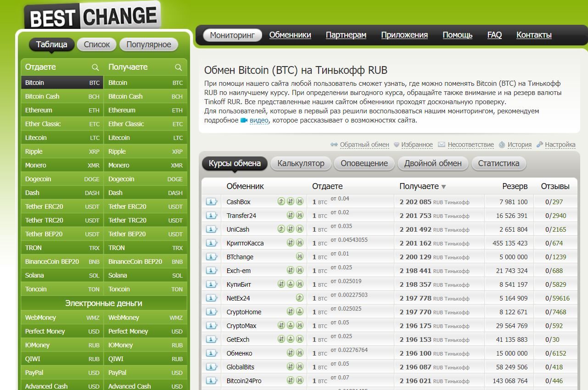The width and height of the screenshot is (588, 390).
Task: Click the M icon in the GlobalBits row
Action: tap(300, 367)
